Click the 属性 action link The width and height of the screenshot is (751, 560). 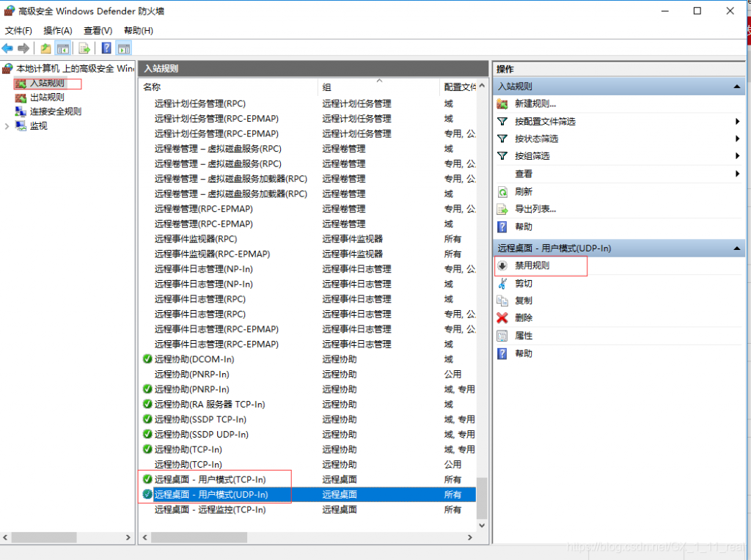524,336
